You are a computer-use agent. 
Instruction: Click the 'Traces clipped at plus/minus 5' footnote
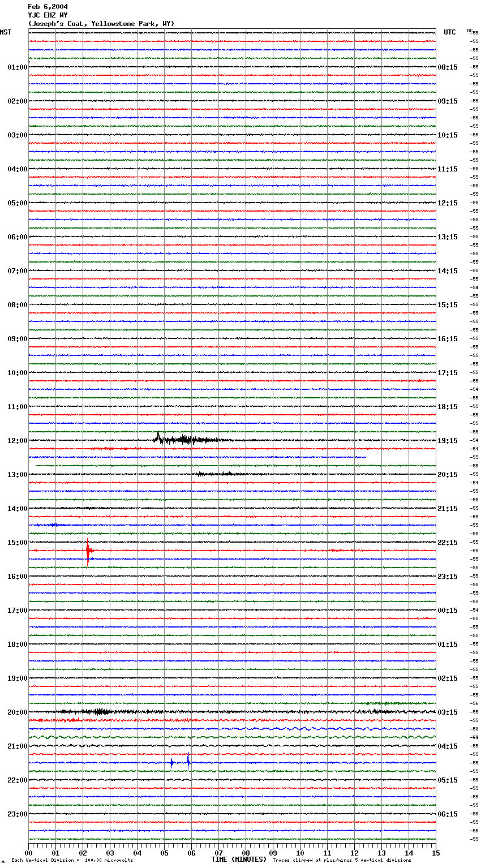(x=342, y=860)
